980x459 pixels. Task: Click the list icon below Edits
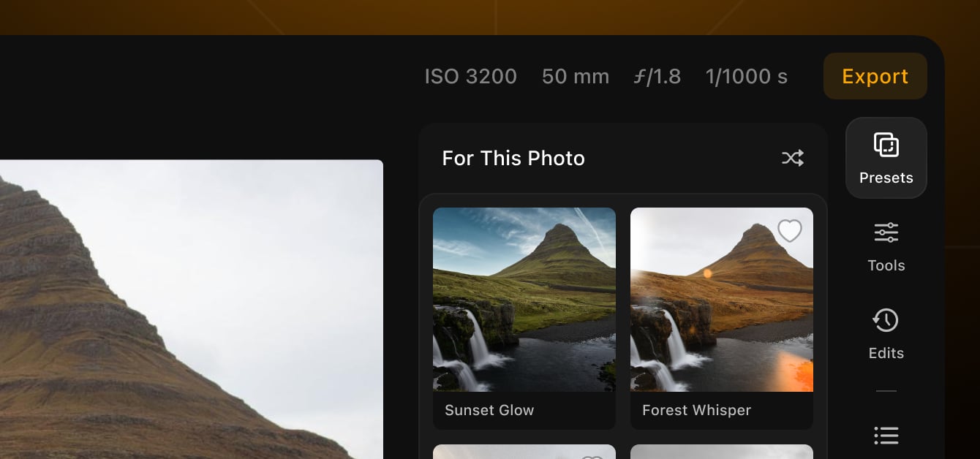(x=886, y=436)
